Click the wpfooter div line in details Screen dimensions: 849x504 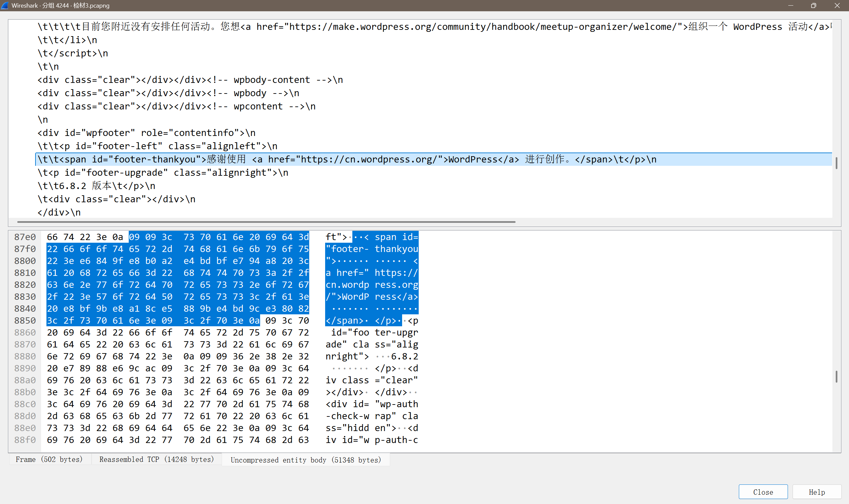tap(146, 133)
